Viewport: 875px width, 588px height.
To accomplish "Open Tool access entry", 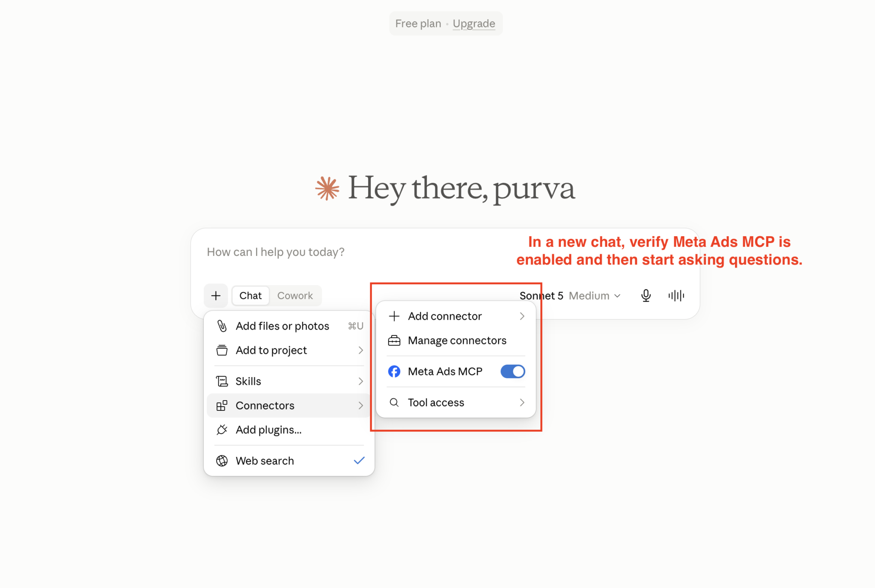I will click(456, 403).
